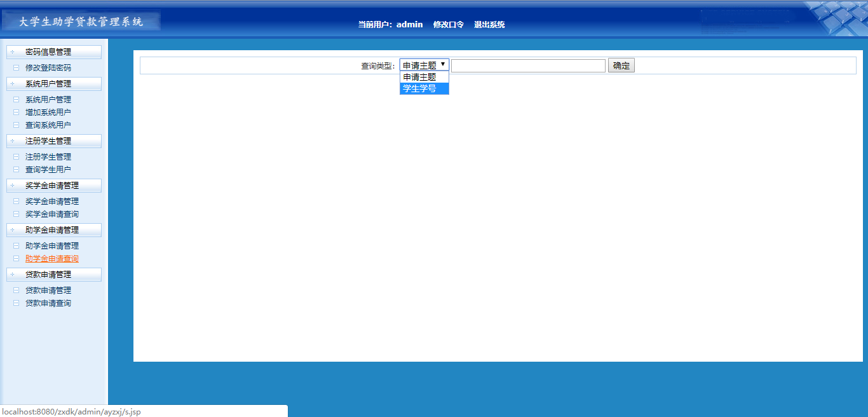Toggle the 注册学生管理 section header

pyautogui.click(x=54, y=141)
